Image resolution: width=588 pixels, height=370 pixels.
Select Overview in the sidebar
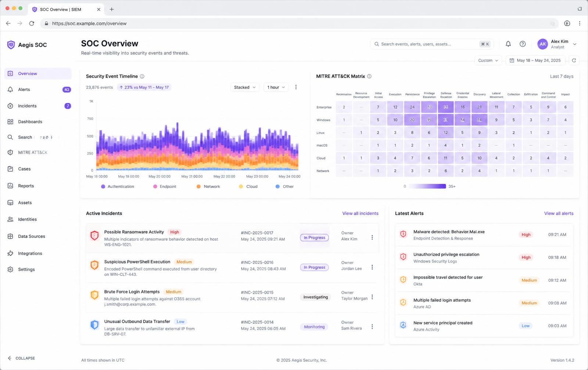click(38, 73)
